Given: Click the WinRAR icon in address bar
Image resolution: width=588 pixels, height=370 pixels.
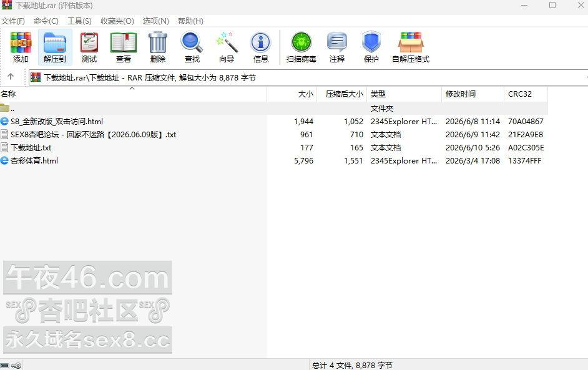Looking at the screenshot, I should click(x=36, y=77).
